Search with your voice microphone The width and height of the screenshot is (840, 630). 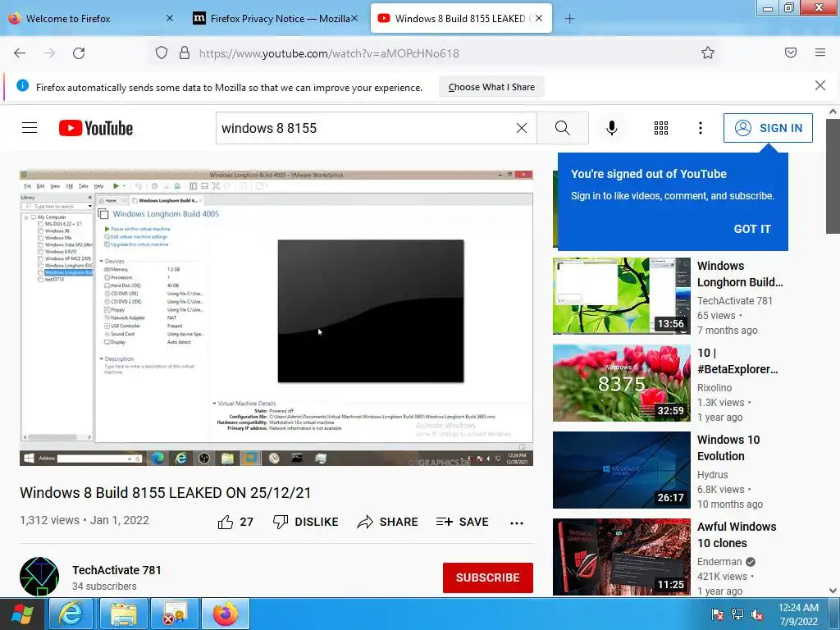(612, 128)
